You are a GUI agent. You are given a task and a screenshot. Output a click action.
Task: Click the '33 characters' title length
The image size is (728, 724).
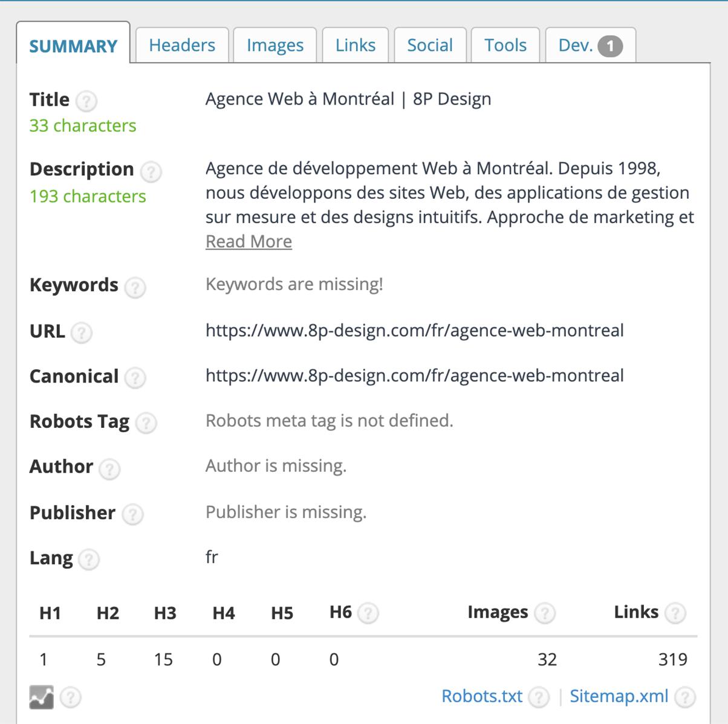83,126
